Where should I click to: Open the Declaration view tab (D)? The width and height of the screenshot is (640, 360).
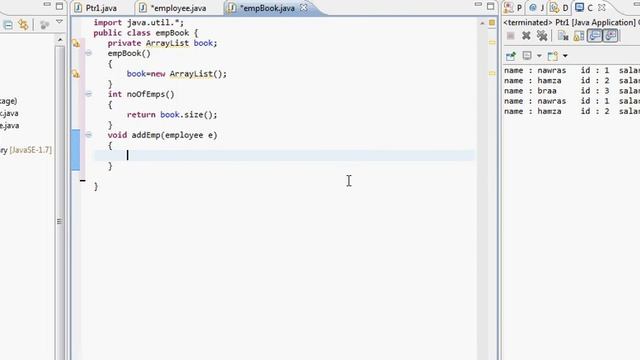click(559, 8)
